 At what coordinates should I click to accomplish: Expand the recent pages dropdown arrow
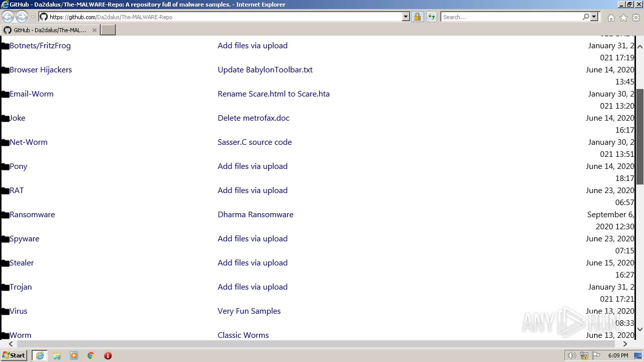coord(33,17)
